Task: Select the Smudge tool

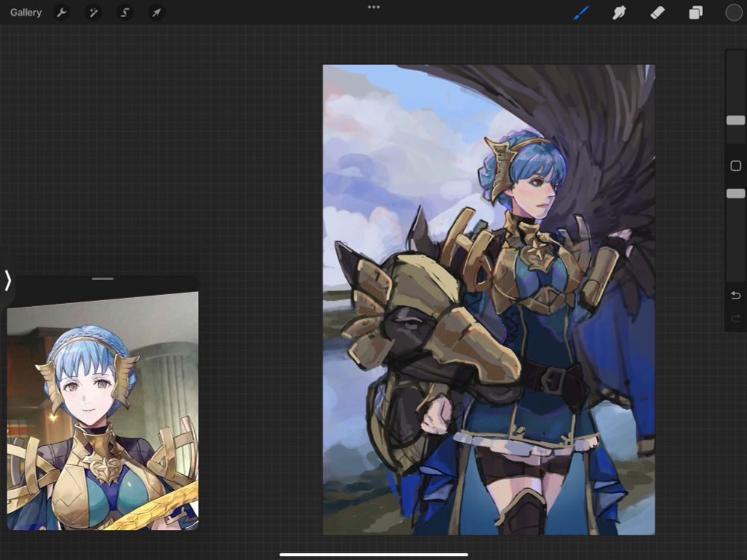Action: 619,13
